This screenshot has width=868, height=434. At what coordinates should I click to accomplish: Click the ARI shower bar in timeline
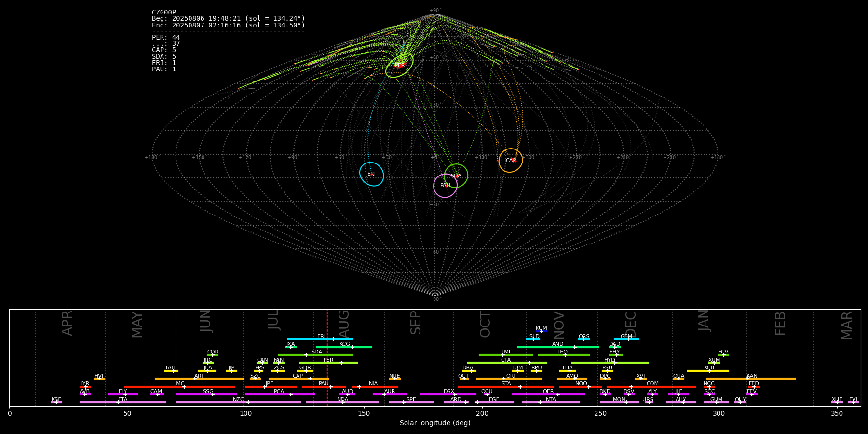200,379
